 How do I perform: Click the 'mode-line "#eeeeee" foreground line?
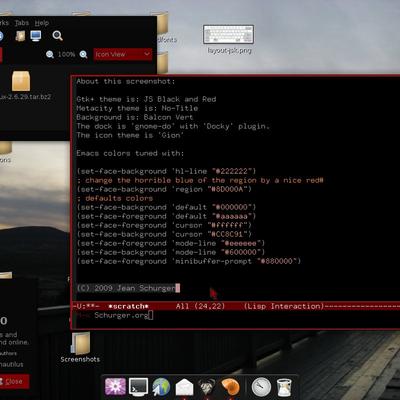click(171, 243)
